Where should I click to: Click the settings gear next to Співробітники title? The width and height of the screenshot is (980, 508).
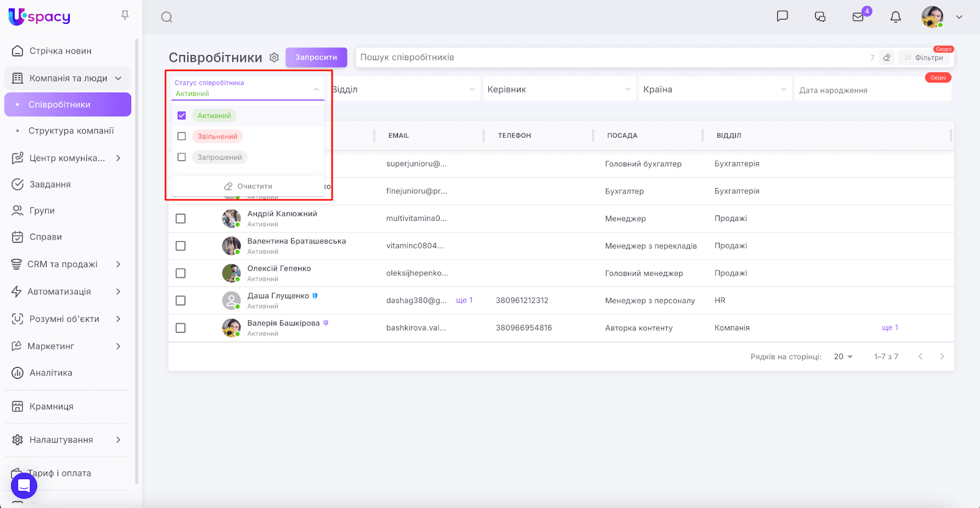[x=274, y=58]
